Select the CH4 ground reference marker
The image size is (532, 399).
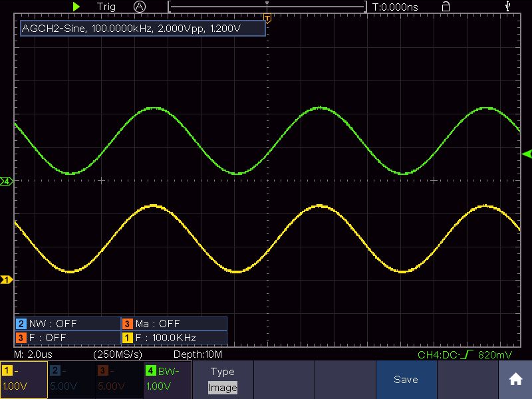[x=7, y=181]
